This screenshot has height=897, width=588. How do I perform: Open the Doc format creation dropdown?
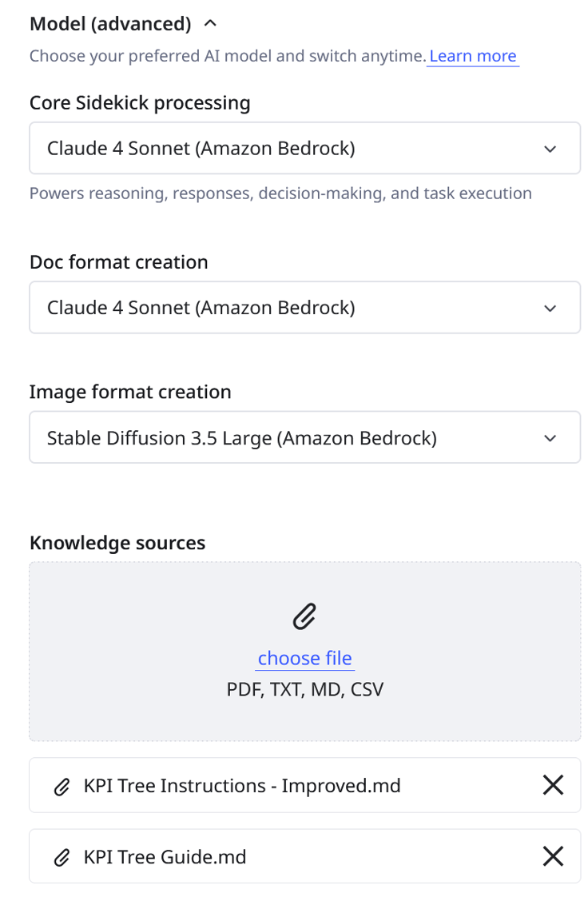click(304, 307)
